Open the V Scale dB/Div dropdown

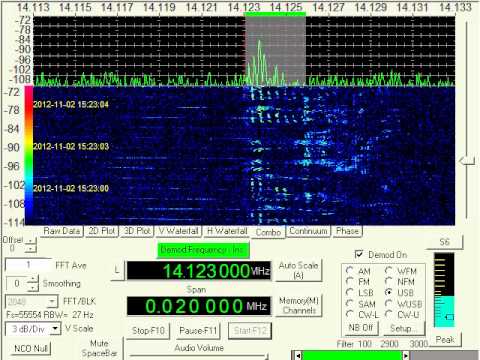pyautogui.click(x=56, y=329)
